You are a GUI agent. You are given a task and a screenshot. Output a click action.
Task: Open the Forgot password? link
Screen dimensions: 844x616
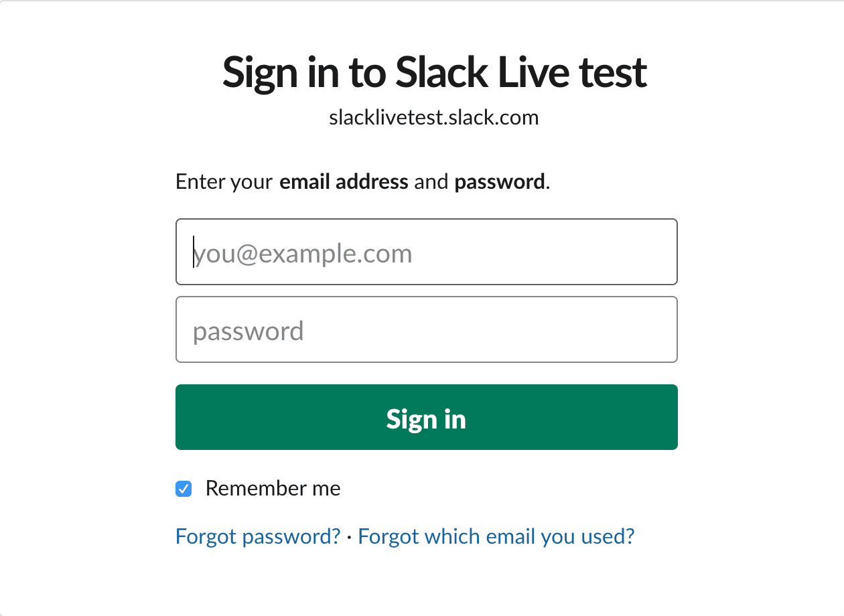click(x=258, y=536)
